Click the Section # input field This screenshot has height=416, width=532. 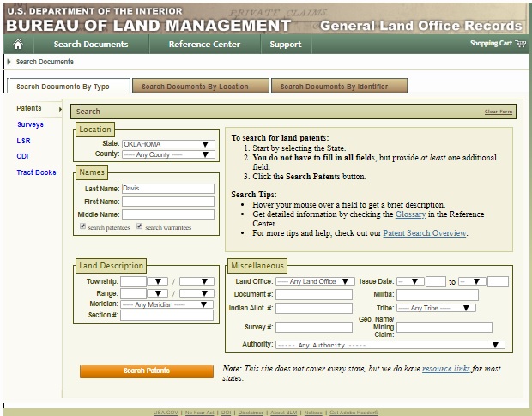(x=166, y=316)
